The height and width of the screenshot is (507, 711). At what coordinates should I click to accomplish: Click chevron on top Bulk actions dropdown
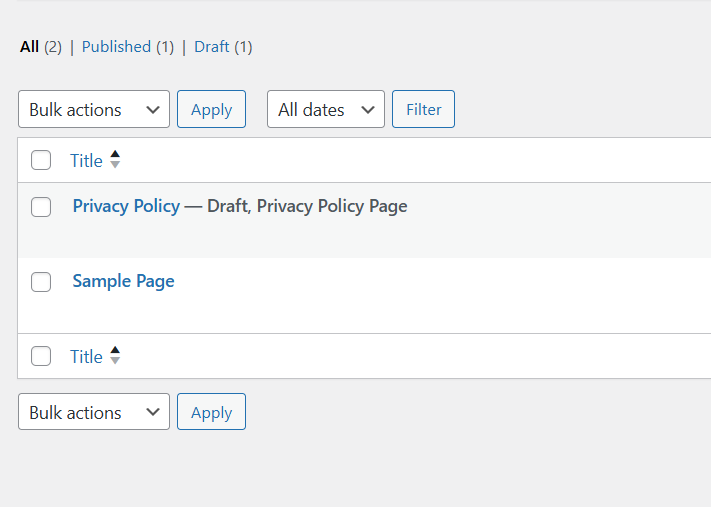click(x=153, y=110)
